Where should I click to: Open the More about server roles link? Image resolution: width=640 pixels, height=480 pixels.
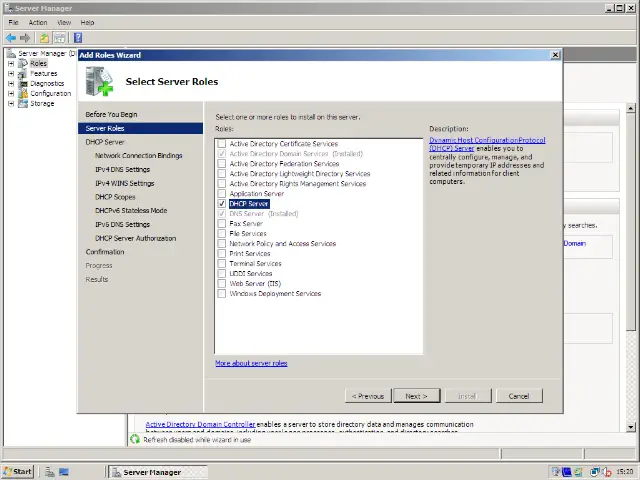click(251, 363)
